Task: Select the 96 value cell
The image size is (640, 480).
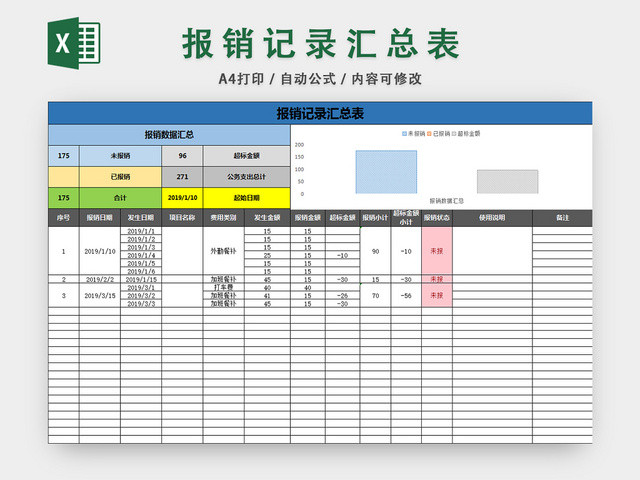Action: 182,156
